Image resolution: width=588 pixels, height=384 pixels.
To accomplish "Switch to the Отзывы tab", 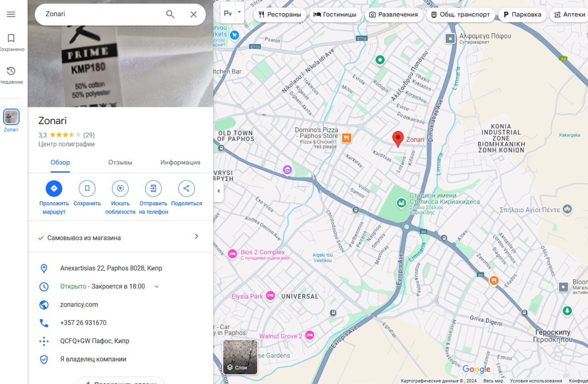I will pyautogui.click(x=120, y=163).
